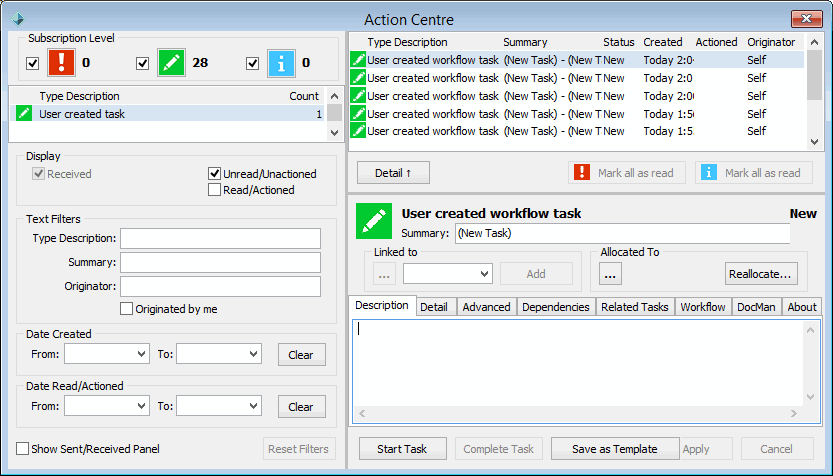Click the task Summary field showing (New Task)
This screenshot has width=833, height=476.
pyautogui.click(x=623, y=233)
